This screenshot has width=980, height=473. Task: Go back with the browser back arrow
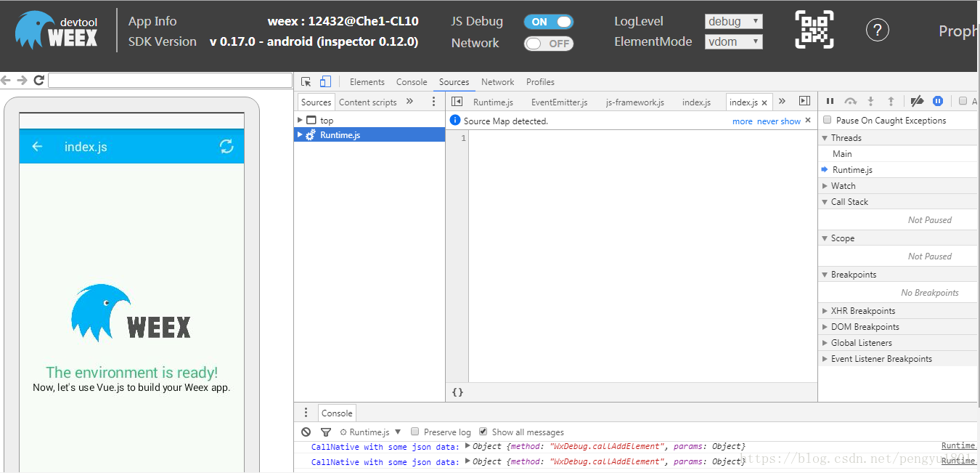[x=6, y=81]
